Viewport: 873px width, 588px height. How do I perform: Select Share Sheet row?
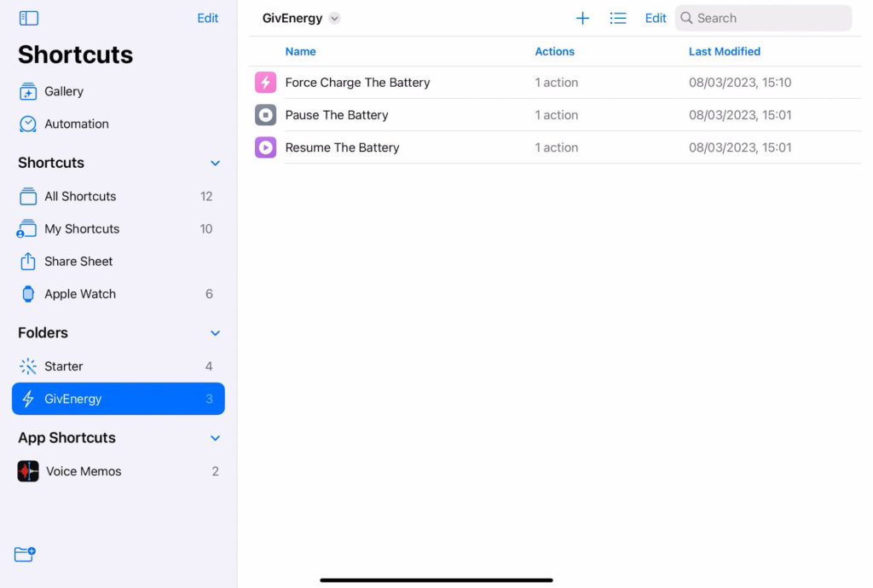pos(118,261)
